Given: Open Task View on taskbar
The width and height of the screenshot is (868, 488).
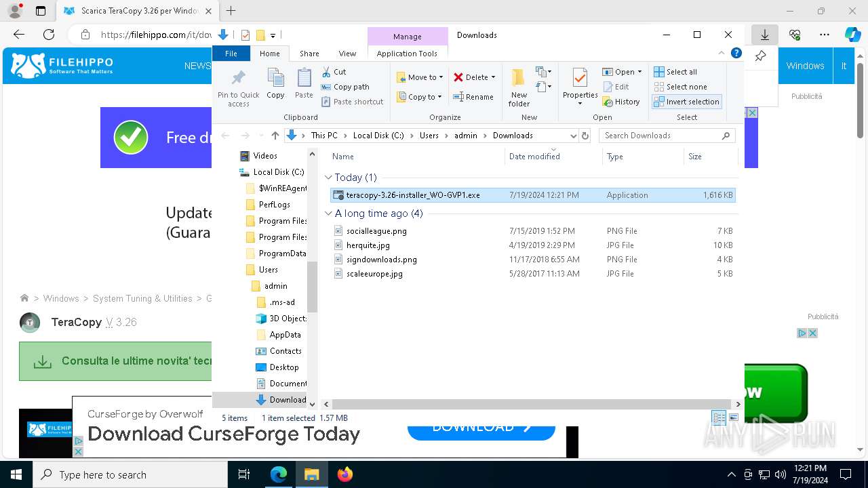Looking at the screenshot, I should [x=245, y=474].
